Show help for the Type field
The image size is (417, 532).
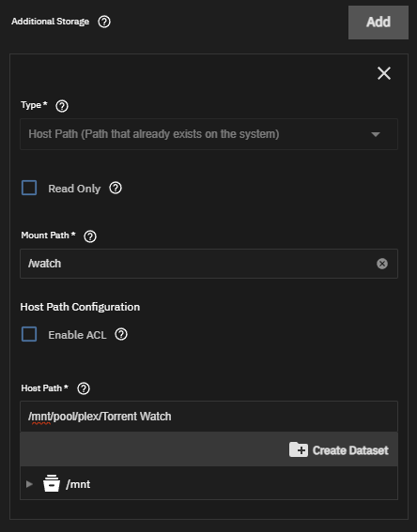point(62,106)
